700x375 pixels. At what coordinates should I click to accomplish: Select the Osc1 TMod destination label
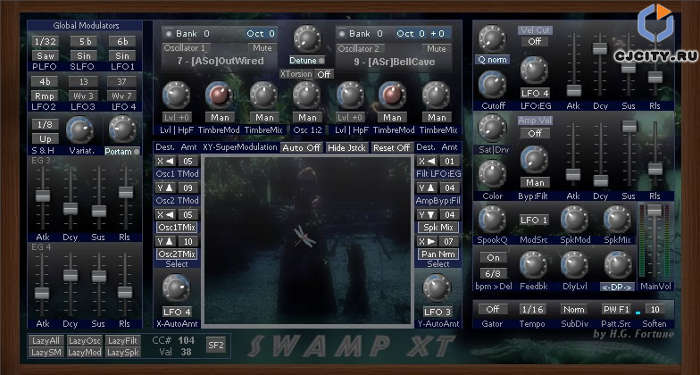tap(177, 174)
